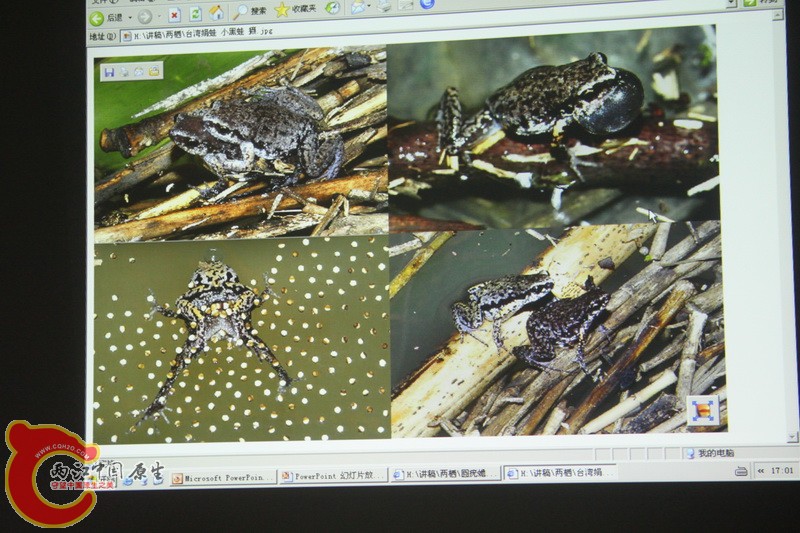Select the active taskbar IE window ending 台湾绢
Viewport: 800px width, 533px height.
(x=560, y=473)
